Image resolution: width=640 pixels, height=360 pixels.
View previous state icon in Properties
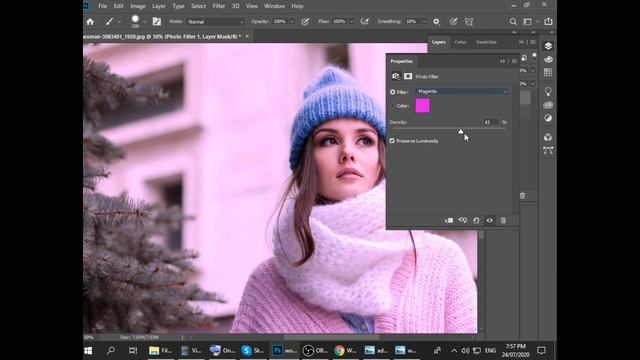click(x=462, y=220)
